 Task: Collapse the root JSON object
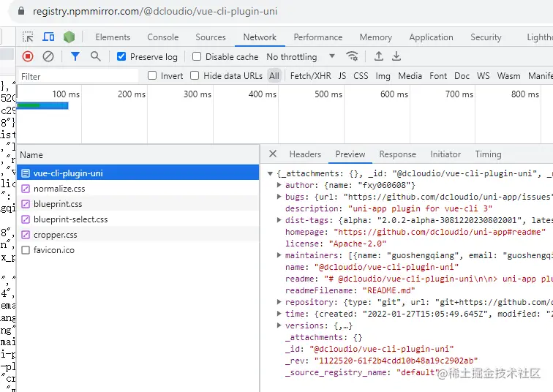270,173
